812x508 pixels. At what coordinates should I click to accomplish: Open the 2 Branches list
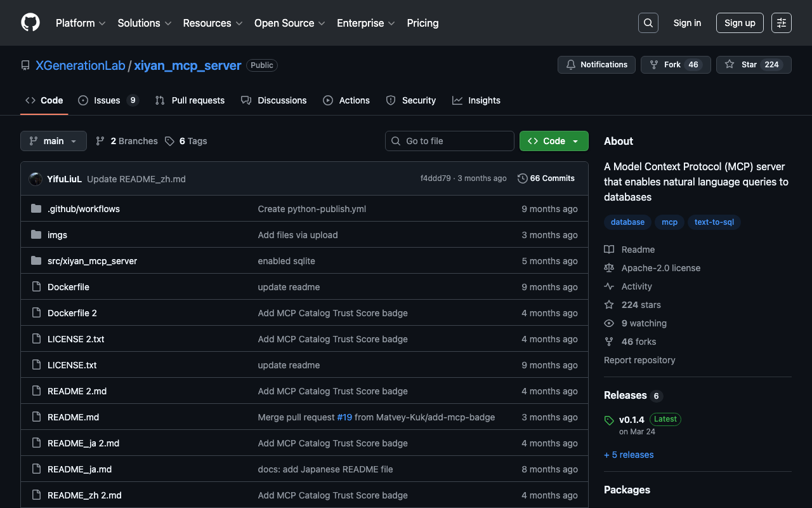tap(127, 141)
